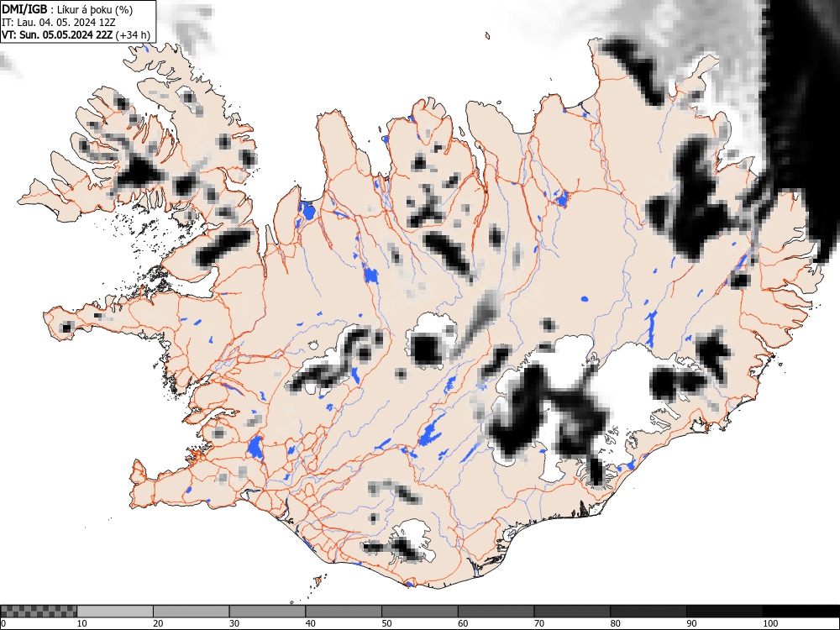Click the legend label '40'
840x630 pixels.
(x=310, y=623)
